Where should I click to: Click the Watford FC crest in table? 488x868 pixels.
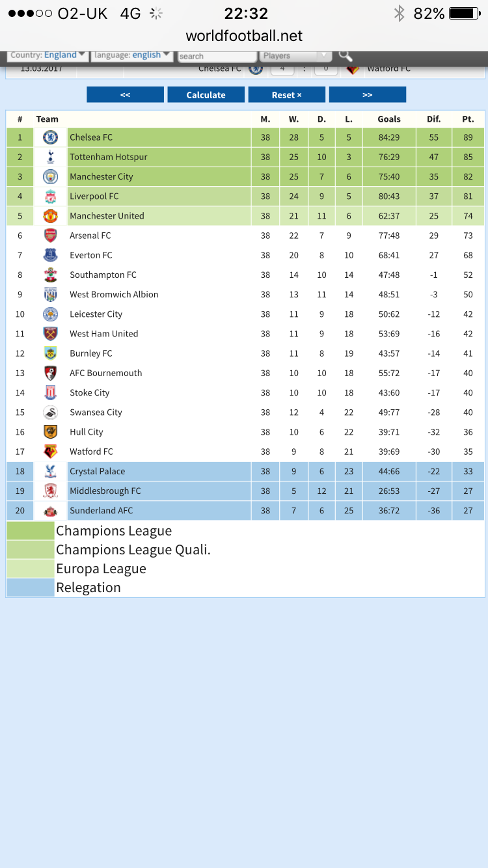tap(50, 452)
